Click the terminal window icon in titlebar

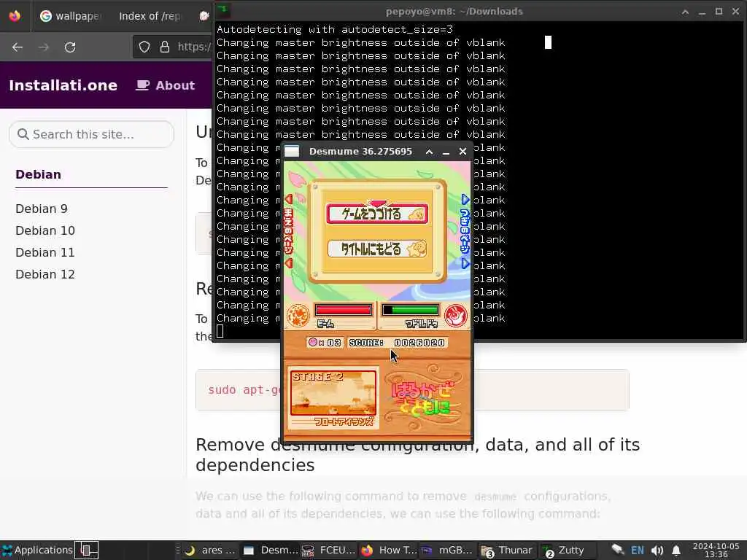(223, 10)
